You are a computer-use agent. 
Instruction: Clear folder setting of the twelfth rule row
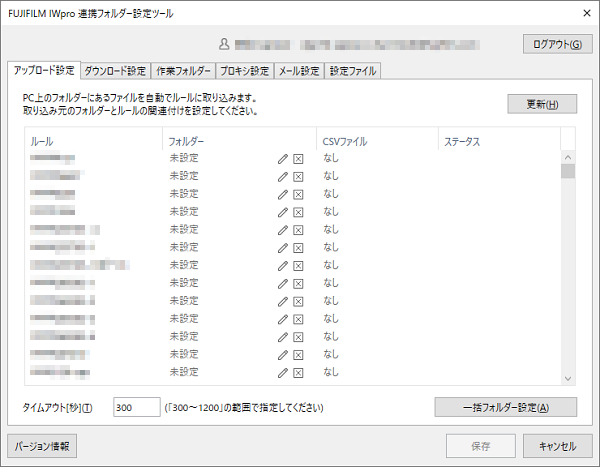coord(298,355)
